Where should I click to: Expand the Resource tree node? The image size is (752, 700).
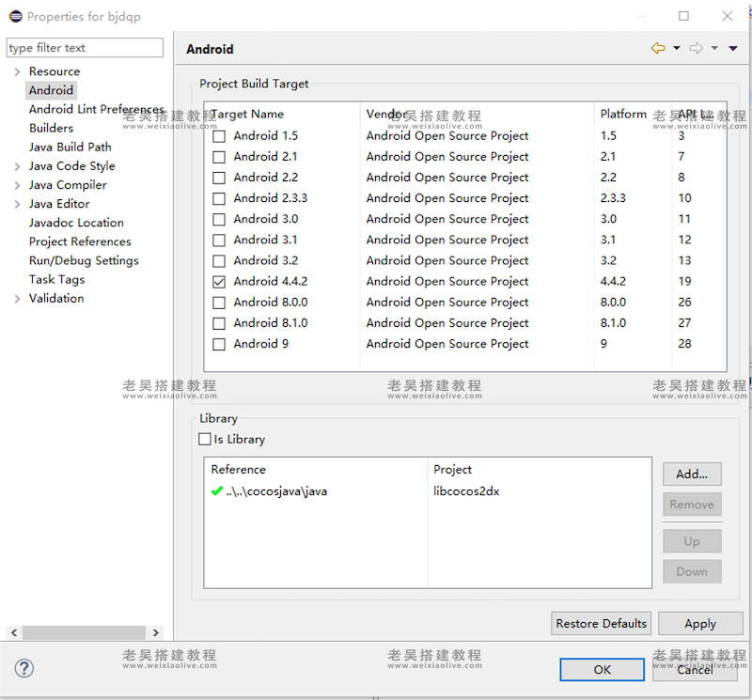click(x=17, y=71)
